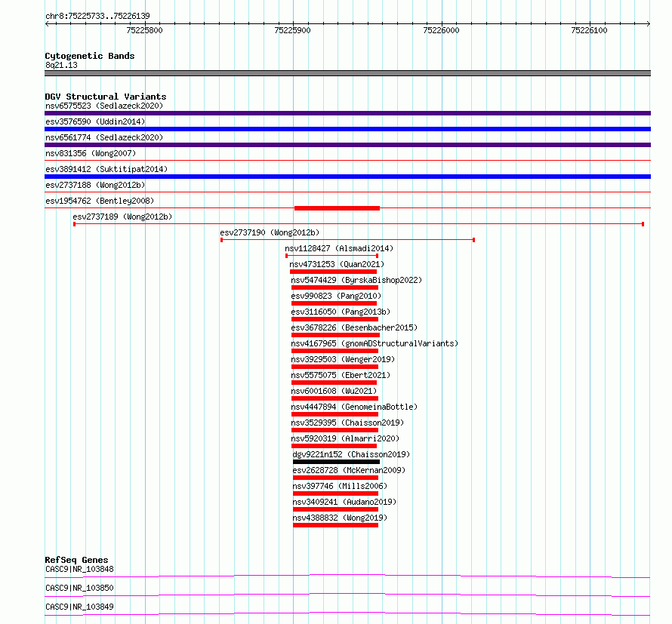Click nsv6001608 (Wu2021) variant label

point(334,391)
